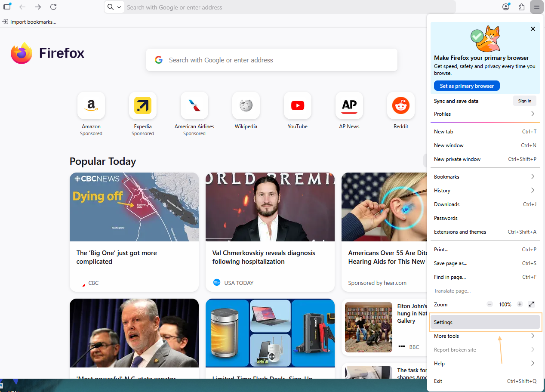Click Set as primary browser
The width and height of the screenshot is (545, 392).
click(x=466, y=86)
